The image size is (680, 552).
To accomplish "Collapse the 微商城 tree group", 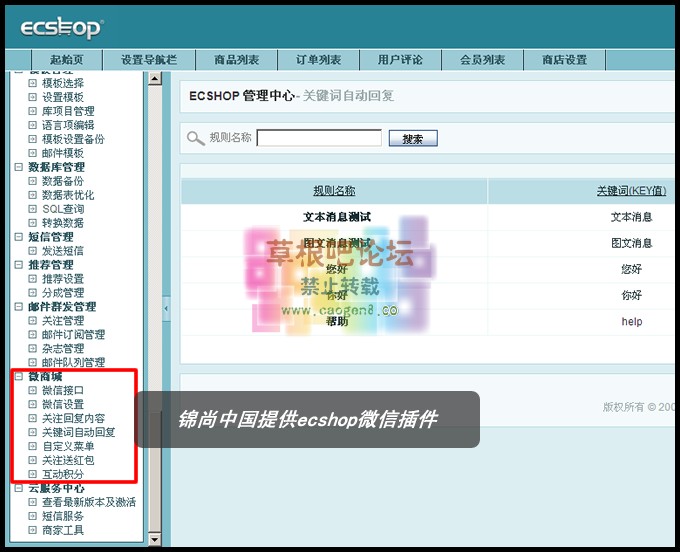I will point(19,376).
